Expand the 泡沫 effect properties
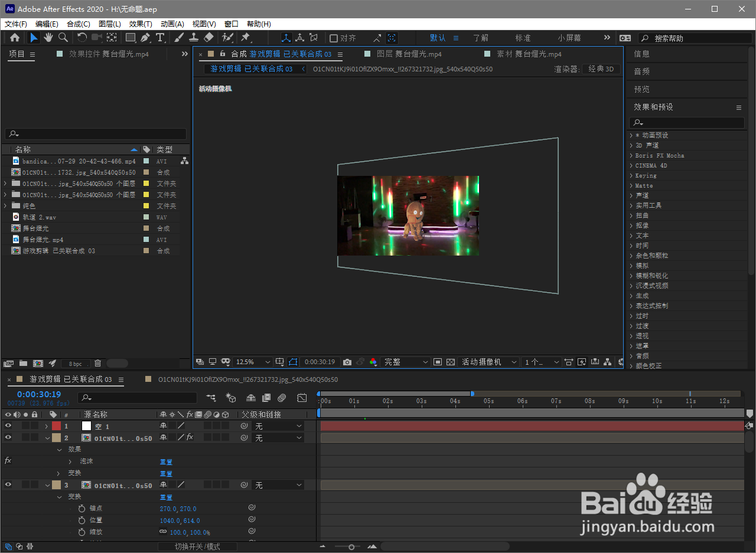The height and width of the screenshot is (553, 756). (x=70, y=461)
